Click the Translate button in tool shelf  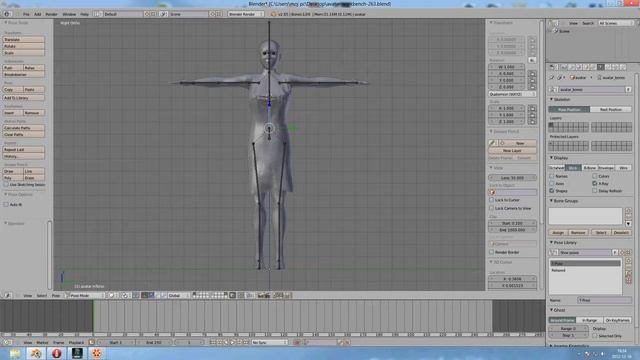click(x=23, y=40)
